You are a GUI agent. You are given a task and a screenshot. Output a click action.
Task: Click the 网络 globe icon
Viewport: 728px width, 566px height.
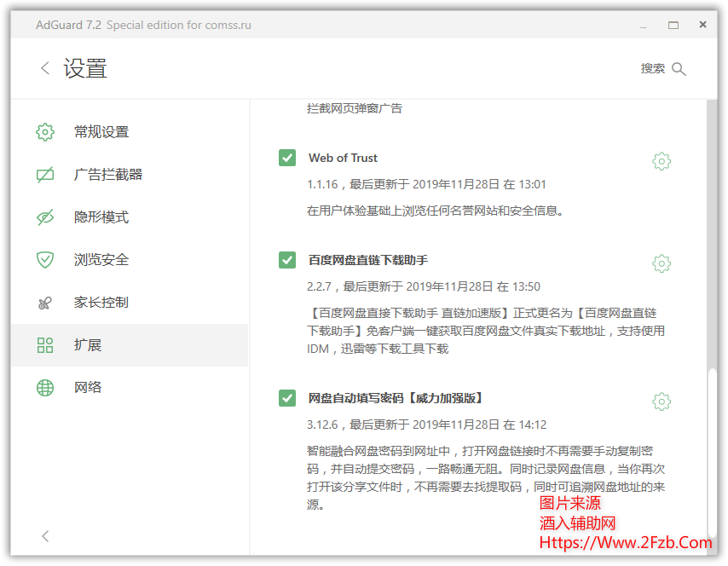click(x=45, y=387)
